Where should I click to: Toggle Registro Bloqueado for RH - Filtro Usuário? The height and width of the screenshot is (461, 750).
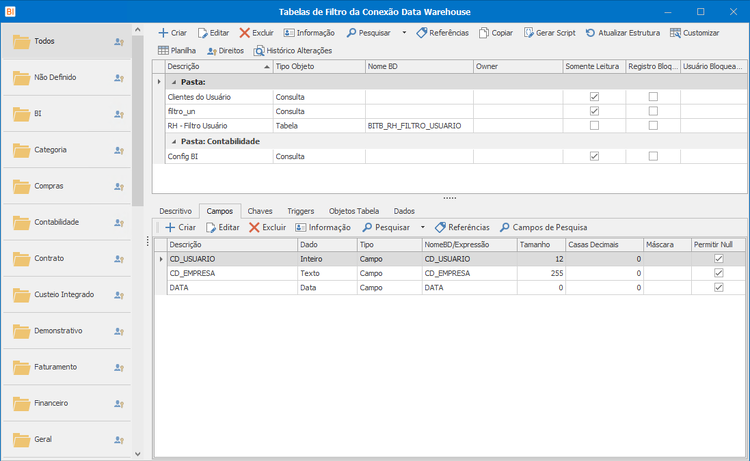coord(653,125)
